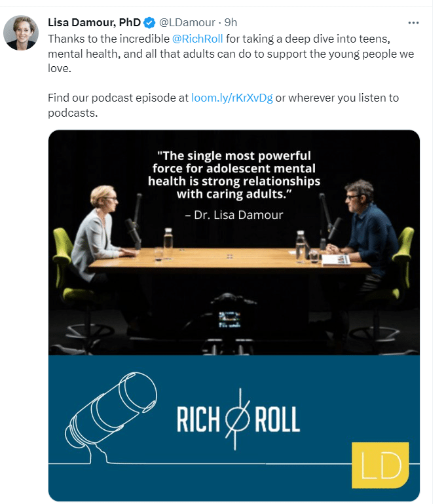Open the tweet via the 9h timestamp
The image size is (446, 504).
(x=231, y=23)
